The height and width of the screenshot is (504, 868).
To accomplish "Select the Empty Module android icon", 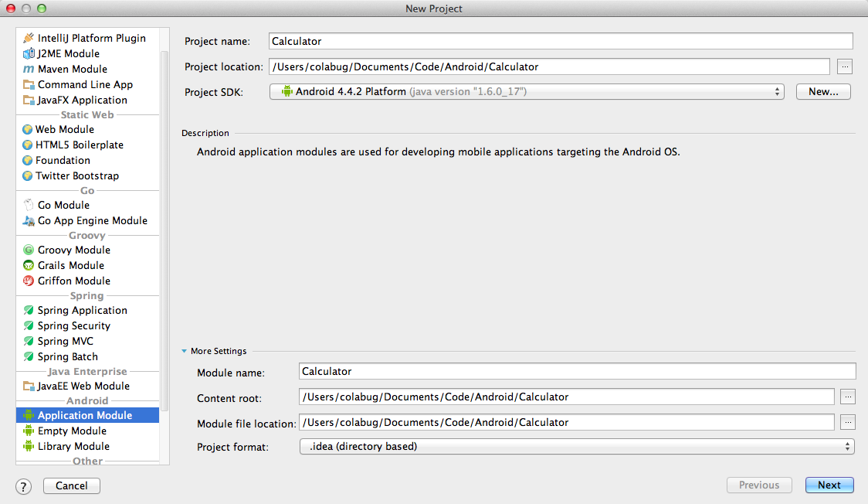I will click(x=29, y=431).
